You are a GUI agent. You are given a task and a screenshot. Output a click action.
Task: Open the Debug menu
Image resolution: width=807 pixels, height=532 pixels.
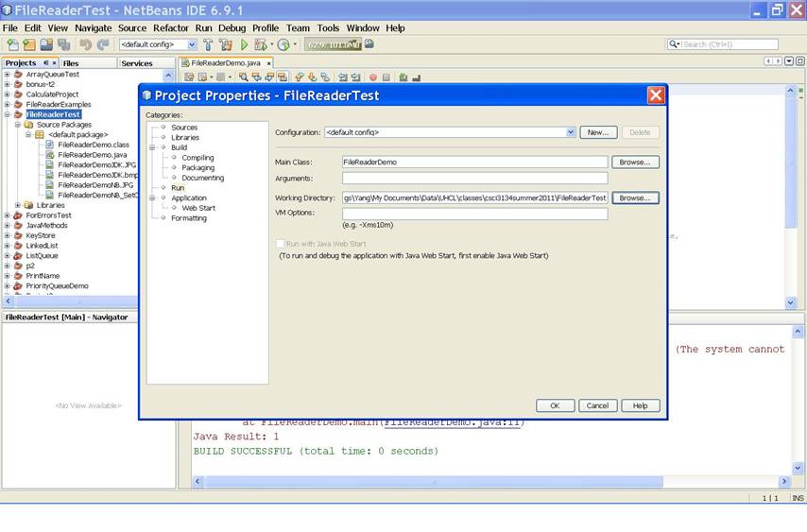(232, 27)
